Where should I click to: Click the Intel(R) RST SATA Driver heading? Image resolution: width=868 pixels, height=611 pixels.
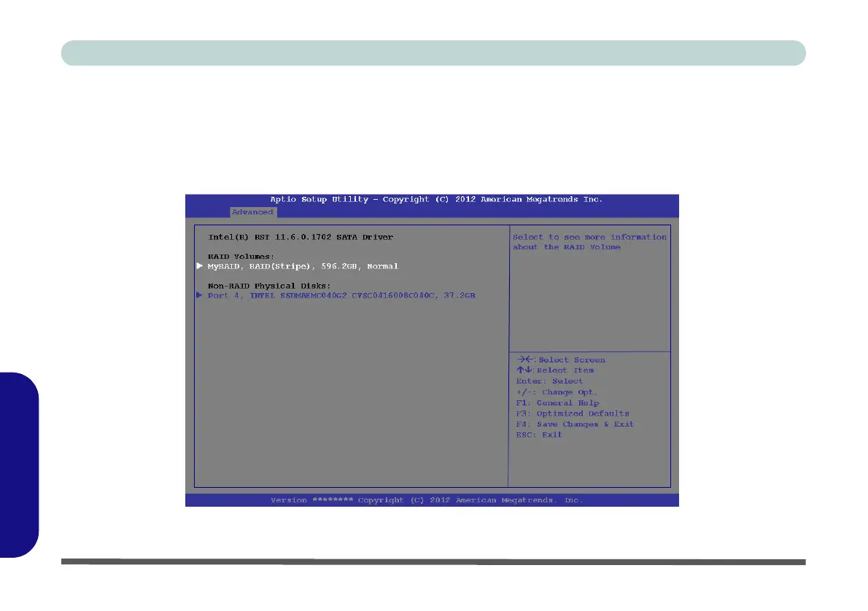301,238
